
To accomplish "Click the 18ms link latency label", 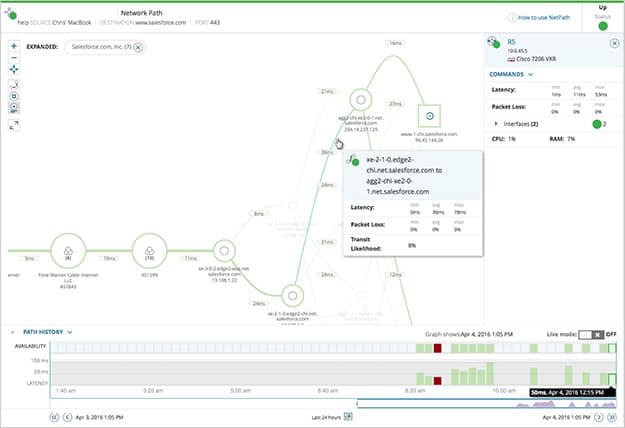I will tap(109, 258).
